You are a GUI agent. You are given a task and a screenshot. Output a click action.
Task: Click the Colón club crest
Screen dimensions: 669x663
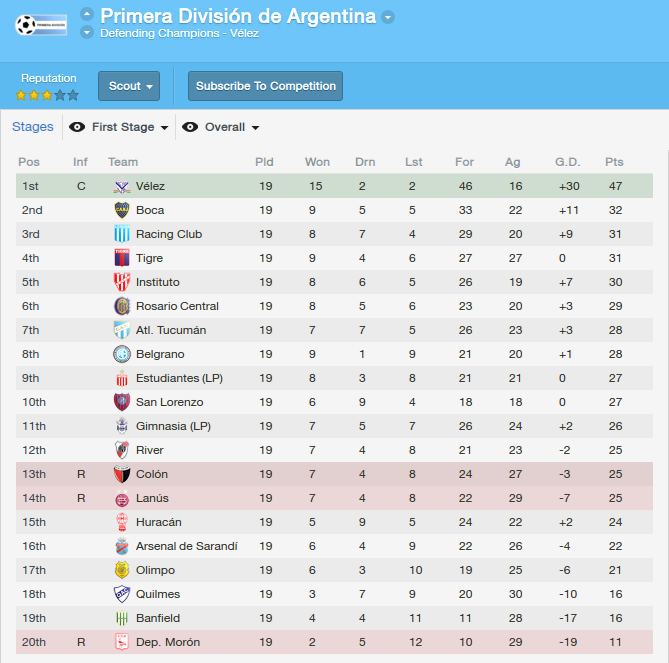[122, 474]
